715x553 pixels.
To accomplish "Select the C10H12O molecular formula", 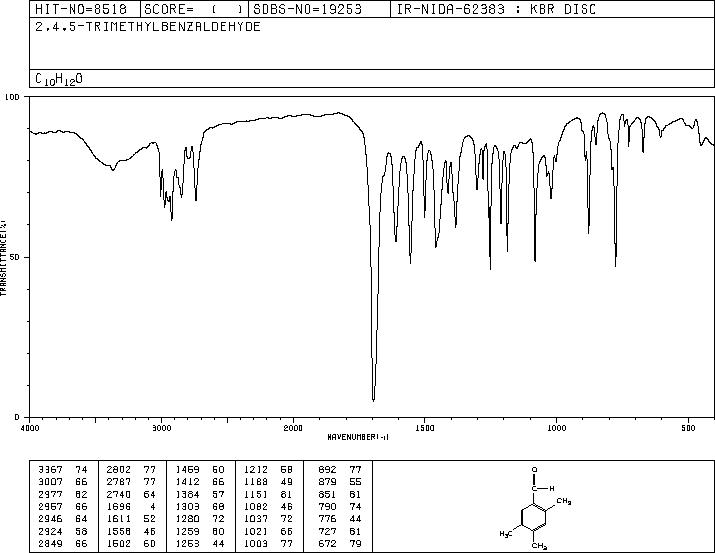I will point(59,79).
